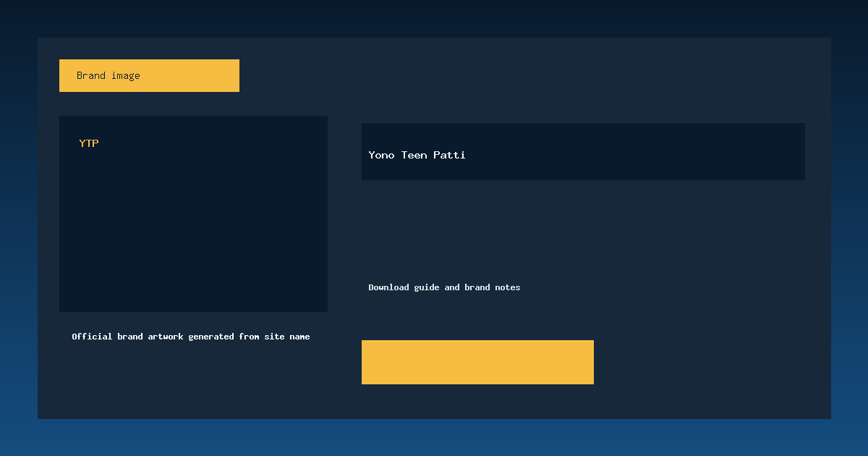Click the yellow action bar below the notes
The width and height of the screenshot is (868, 456).
[x=477, y=362]
